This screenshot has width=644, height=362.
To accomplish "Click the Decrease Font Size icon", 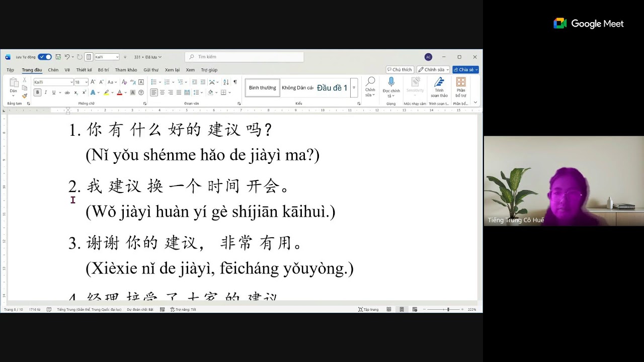I will [101, 82].
